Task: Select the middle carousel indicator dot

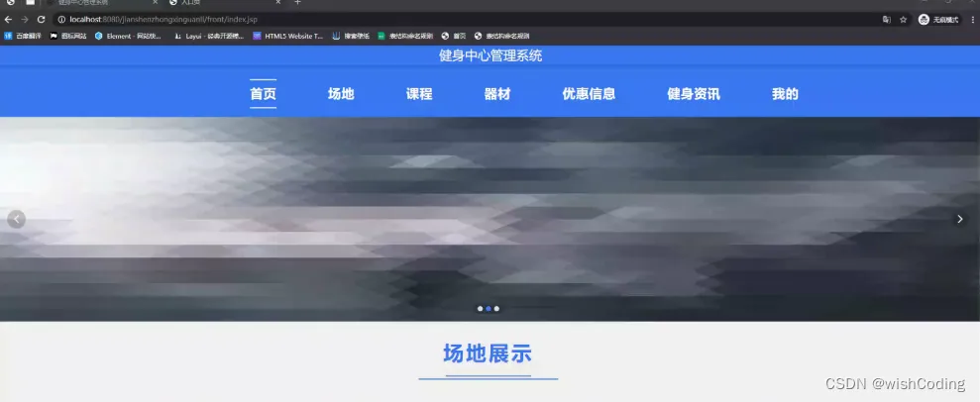Action: [489, 308]
